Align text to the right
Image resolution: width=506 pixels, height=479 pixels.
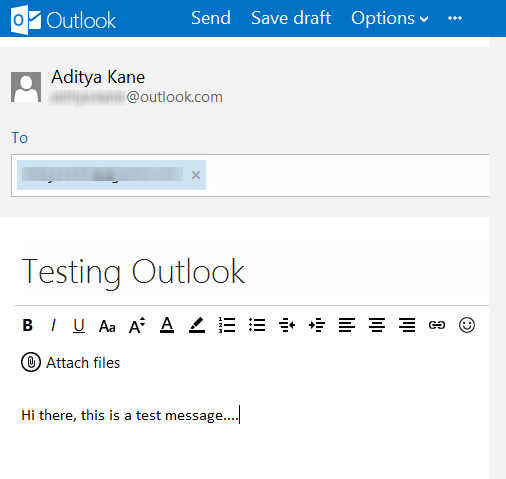[407, 325]
